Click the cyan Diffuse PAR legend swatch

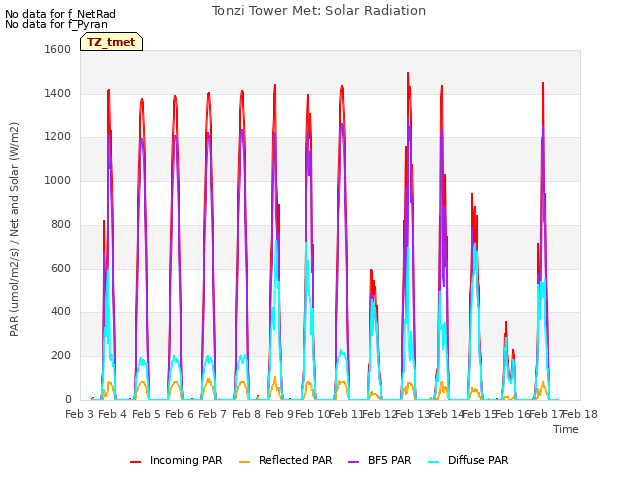[x=434, y=462]
